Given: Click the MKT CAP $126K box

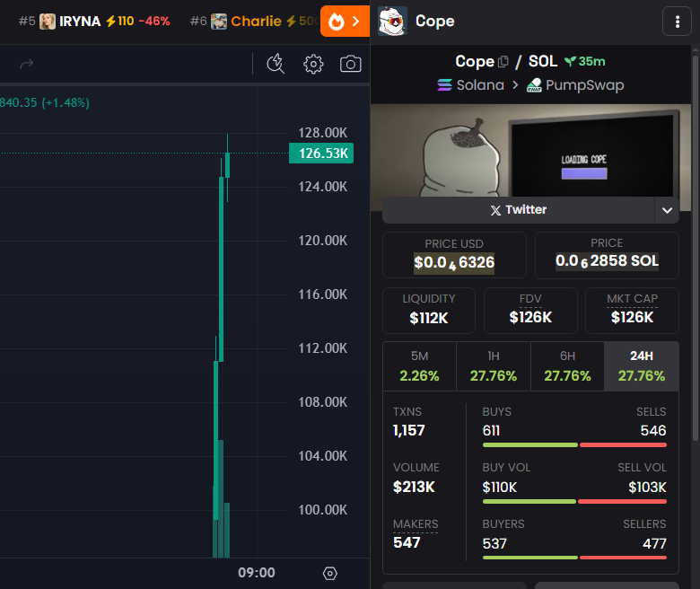Looking at the screenshot, I should click(x=632, y=311).
